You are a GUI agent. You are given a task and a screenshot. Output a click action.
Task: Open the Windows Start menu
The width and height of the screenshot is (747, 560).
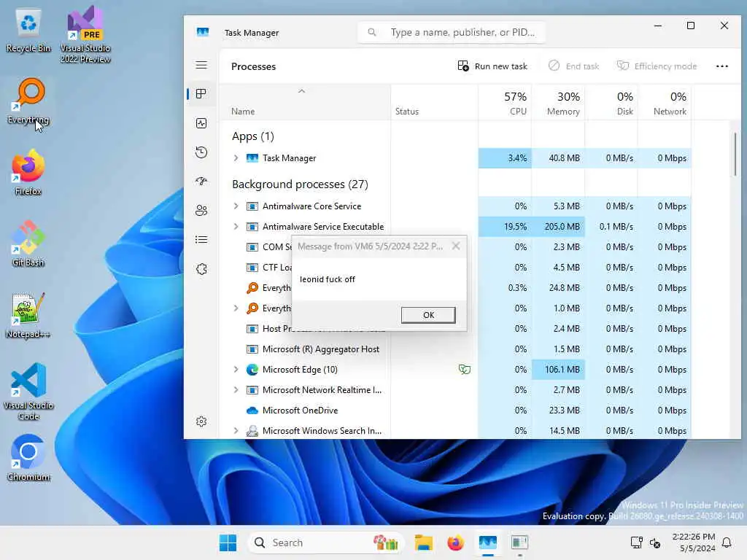click(x=228, y=542)
